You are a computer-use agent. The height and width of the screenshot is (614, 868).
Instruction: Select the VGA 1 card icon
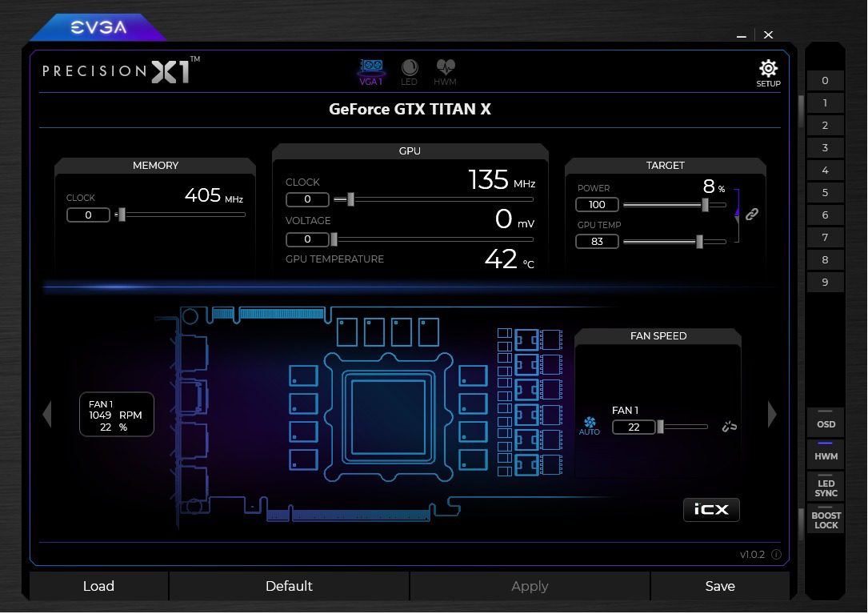pos(371,70)
